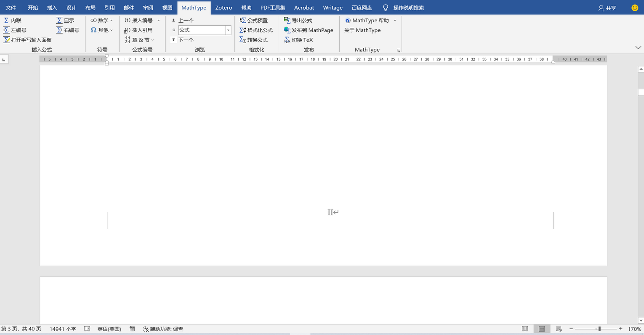Click Export Equations (导出公式)
644x335 pixels.
(x=298, y=20)
